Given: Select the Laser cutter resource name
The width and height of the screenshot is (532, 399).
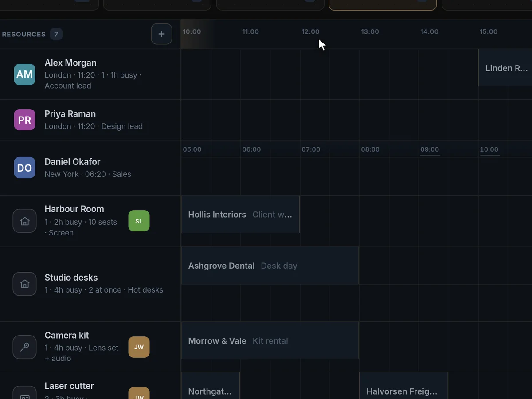Looking at the screenshot, I should click(x=69, y=386).
